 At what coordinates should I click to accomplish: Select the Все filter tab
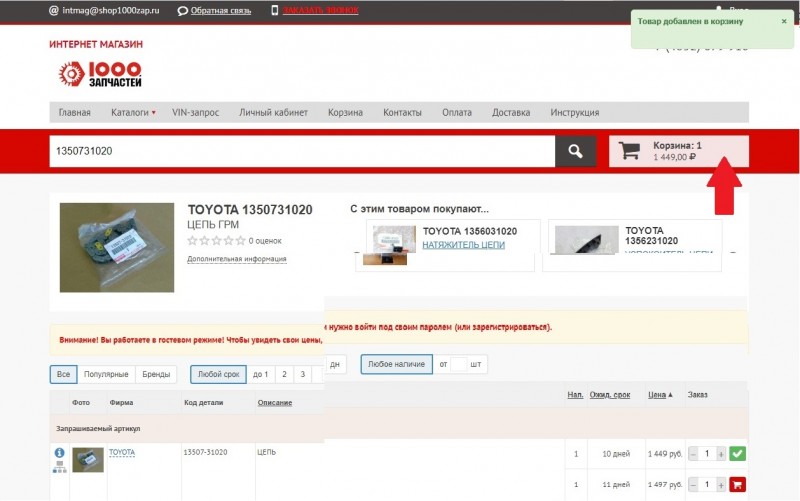[63, 374]
